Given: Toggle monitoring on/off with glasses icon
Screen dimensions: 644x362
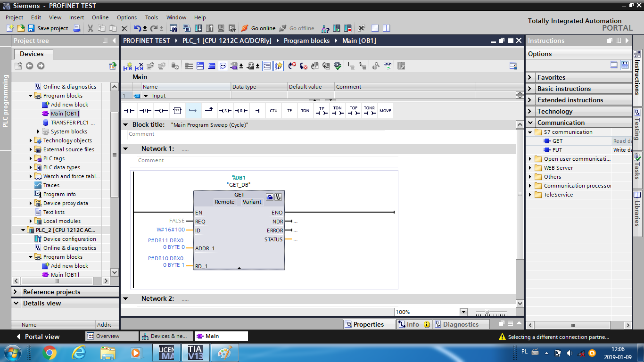Looking at the screenshot, I should 388,66.
